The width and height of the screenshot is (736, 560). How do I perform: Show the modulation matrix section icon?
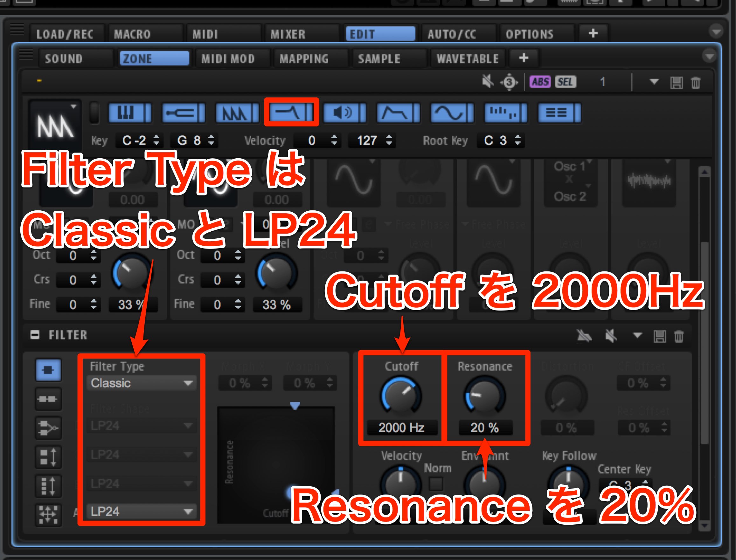[559, 113]
